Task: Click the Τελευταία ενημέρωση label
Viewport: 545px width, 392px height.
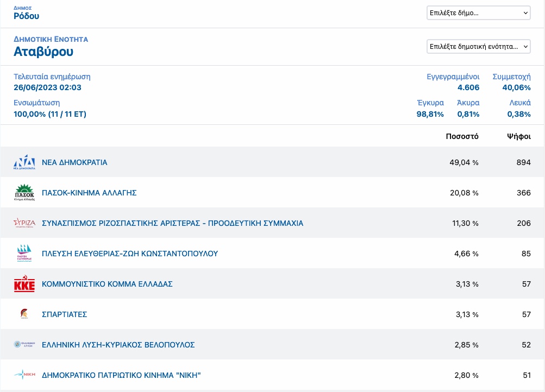Action: pos(52,77)
